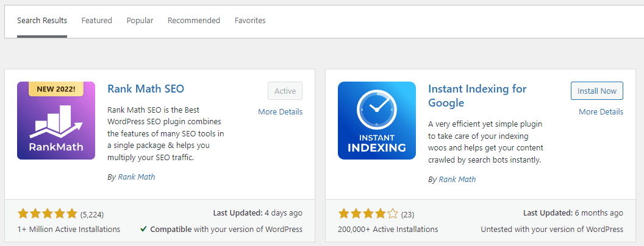
Task: Click the Compatible with your version checkmark
Action: 143,229
